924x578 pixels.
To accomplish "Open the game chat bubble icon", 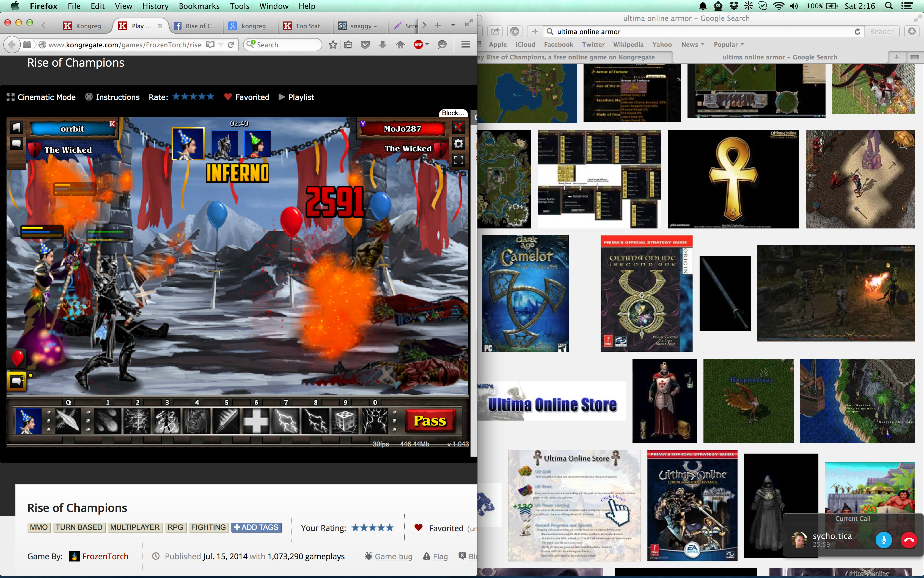I will pos(16,144).
